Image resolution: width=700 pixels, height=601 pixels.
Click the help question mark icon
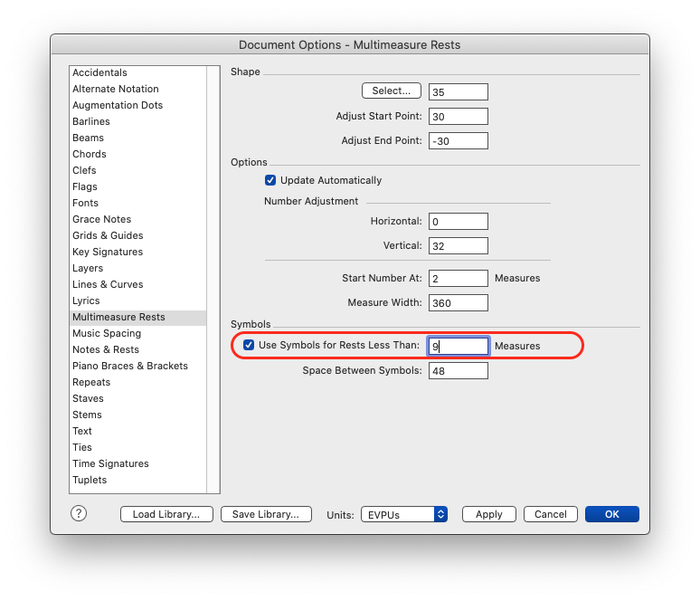pos(79,513)
